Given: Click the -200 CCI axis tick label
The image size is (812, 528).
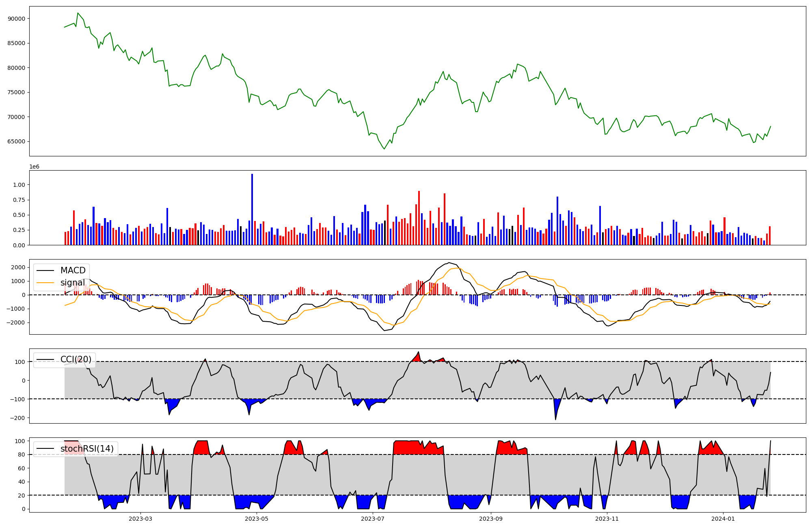Looking at the screenshot, I should (x=18, y=418).
